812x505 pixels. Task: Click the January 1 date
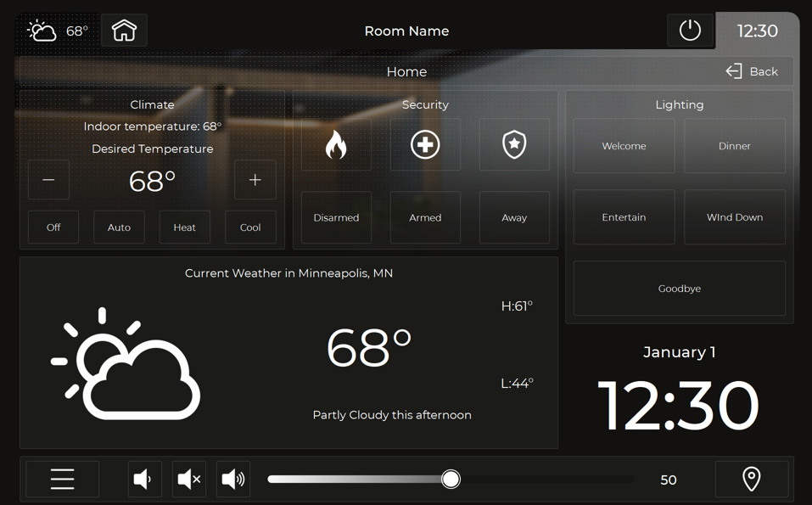click(680, 352)
